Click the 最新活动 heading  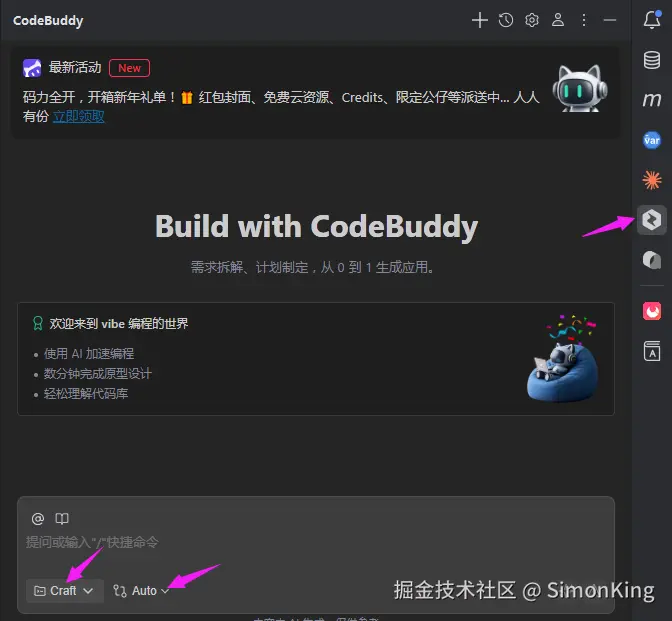pos(75,68)
